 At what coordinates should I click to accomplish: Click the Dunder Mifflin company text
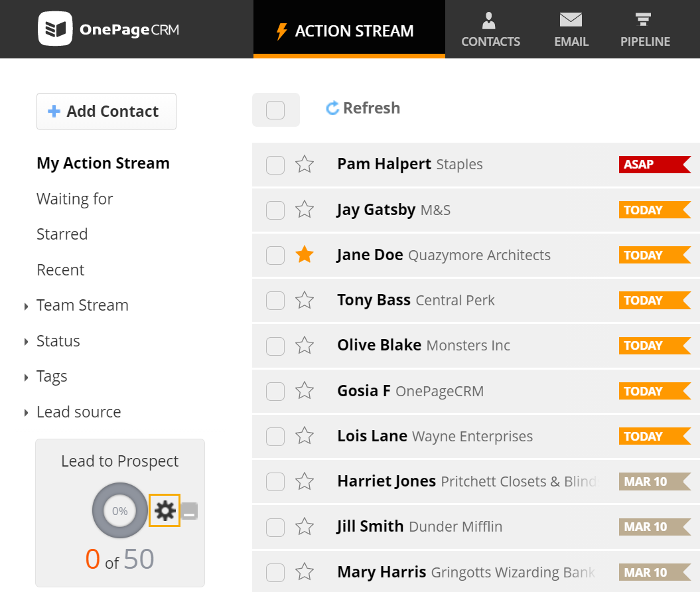click(455, 527)
